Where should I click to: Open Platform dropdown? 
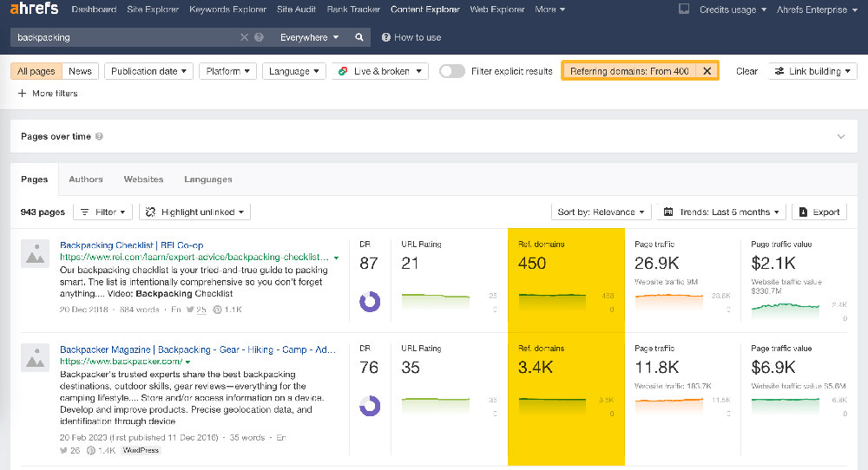coord(227,71)
